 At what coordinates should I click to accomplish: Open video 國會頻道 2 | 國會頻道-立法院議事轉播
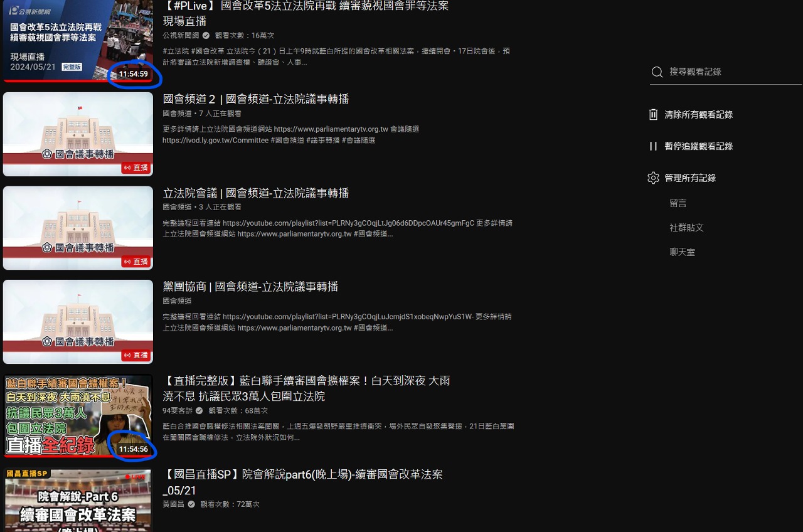[256, 99]
